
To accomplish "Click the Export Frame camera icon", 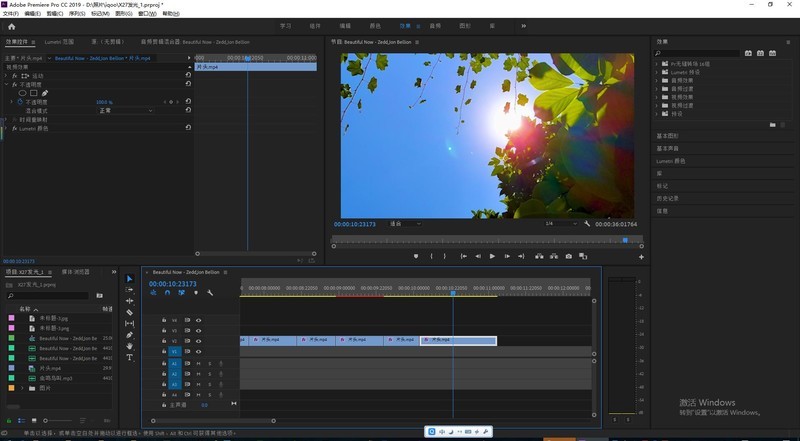I will click(569, 256).
